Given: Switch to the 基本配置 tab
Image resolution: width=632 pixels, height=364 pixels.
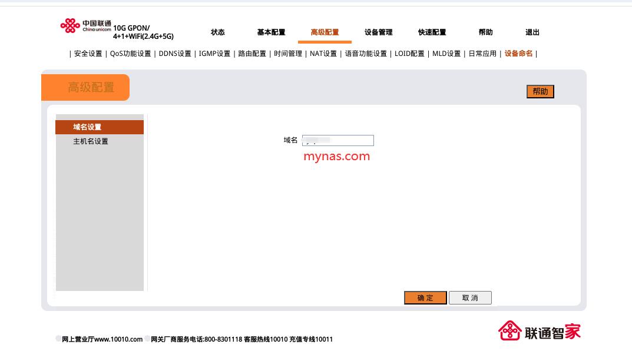Looking at the screenshot, I should (x=271, y=32).
